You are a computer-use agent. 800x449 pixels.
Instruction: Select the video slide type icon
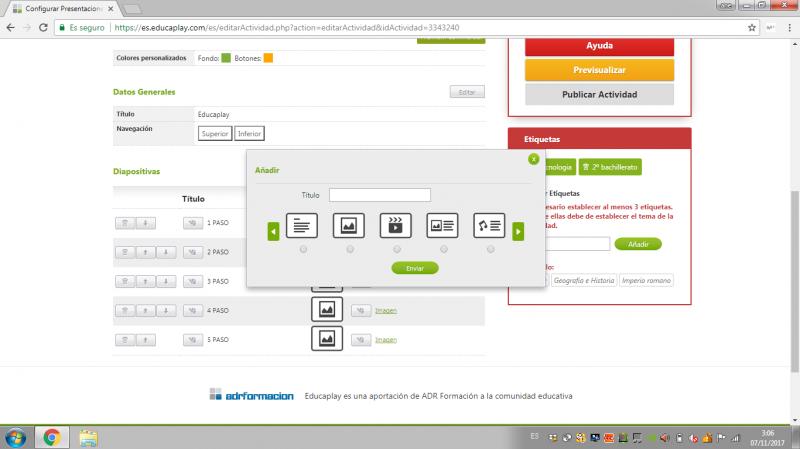[395, 226]
